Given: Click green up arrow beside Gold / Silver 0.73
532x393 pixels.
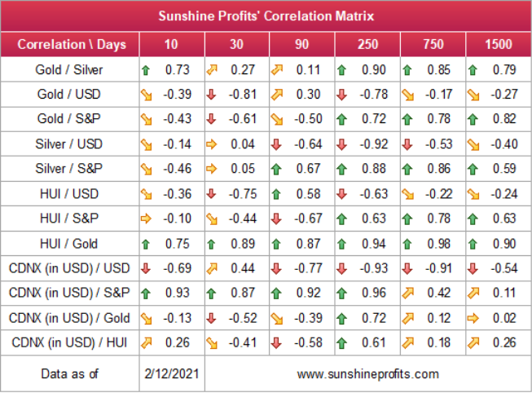Looking at the screenshot, I should pyautogui.click(x=146, y=70).
